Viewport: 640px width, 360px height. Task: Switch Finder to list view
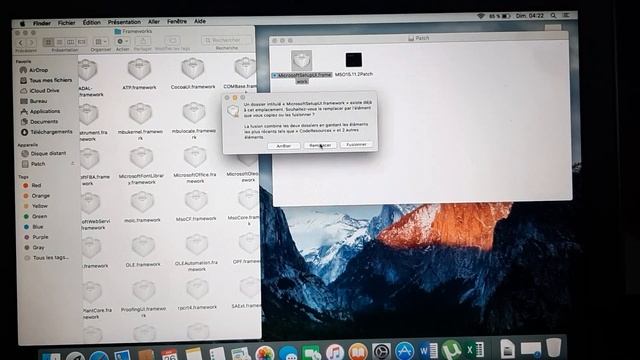pos(60,42)
